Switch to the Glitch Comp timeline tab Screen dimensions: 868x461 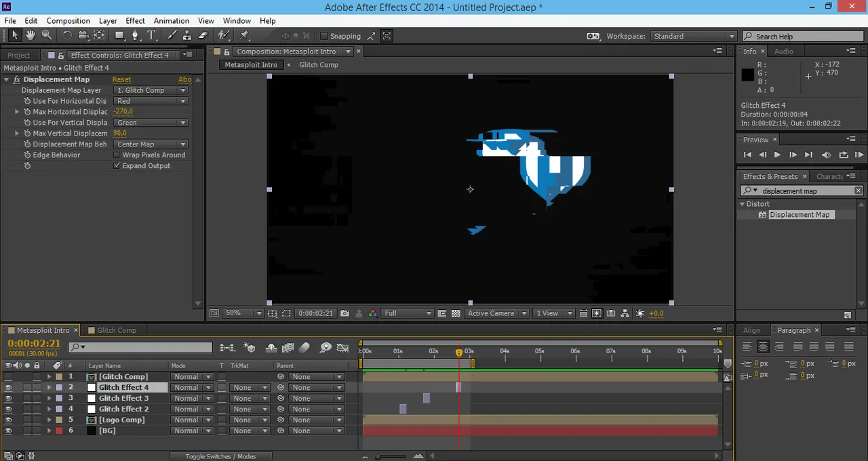tap(117, 330)
